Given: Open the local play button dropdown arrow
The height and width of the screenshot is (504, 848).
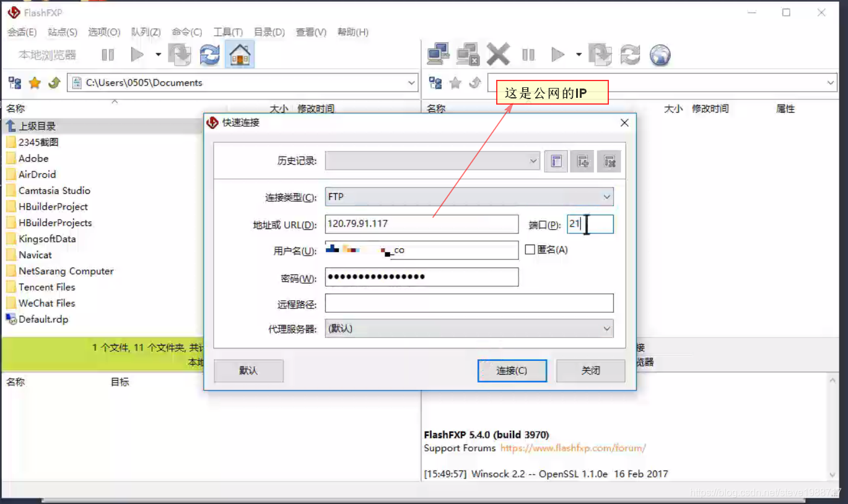Looking at the screenshot, I should [x=158, y=55].
